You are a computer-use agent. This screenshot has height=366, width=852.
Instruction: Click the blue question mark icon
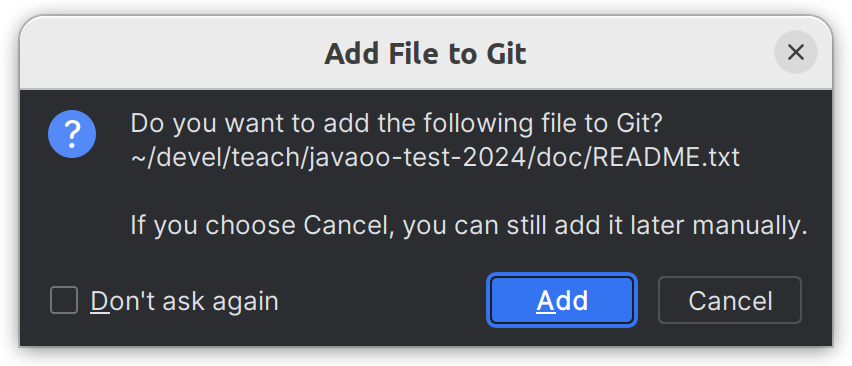[x=72, y=134]
